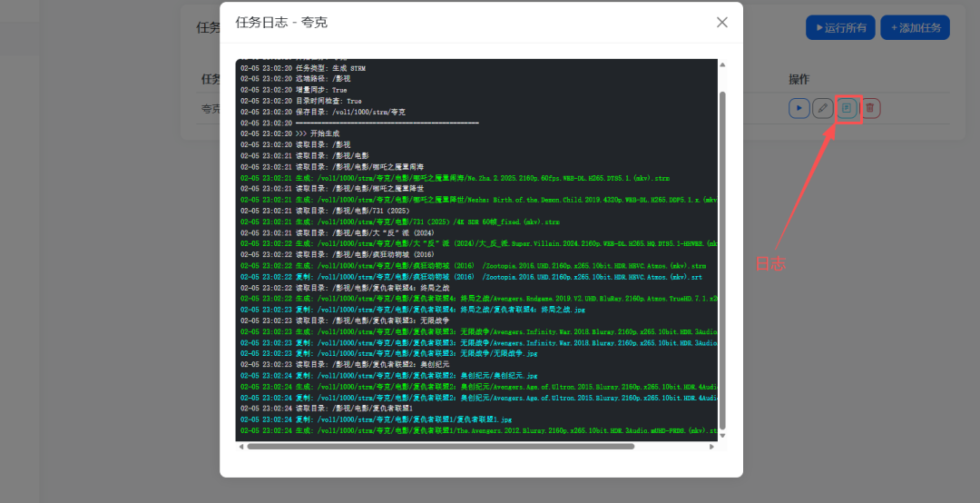Viewport: 980px width, 503px height.
Task: Select log line 保存目录: /vol1/1000/strm/夸克
Action: point(323,112)
